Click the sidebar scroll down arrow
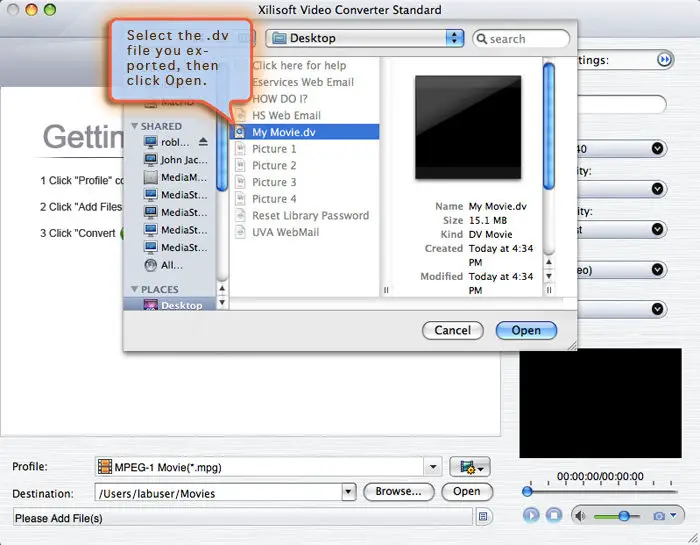The image size is (700, 545). pyautogui.click(x=222, y=302)
